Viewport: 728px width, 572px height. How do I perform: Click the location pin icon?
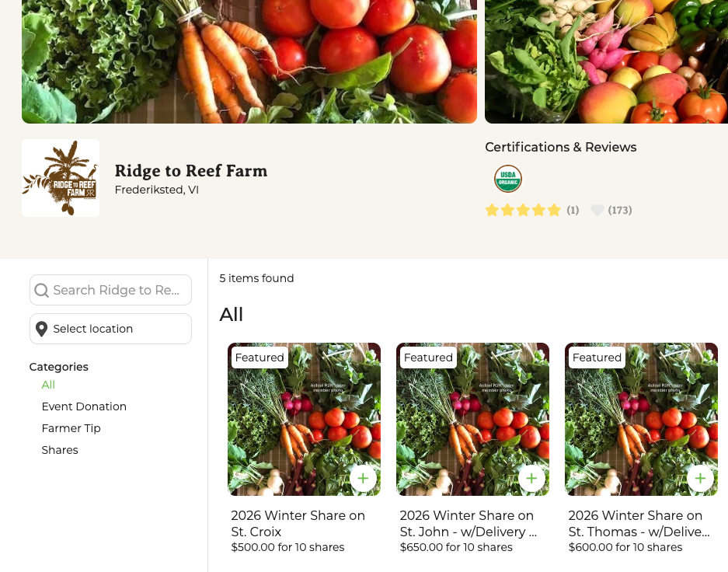41,329
